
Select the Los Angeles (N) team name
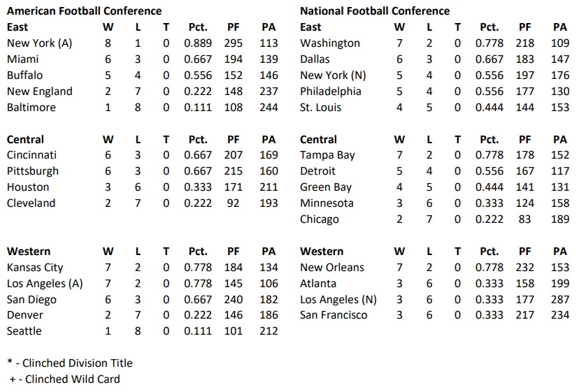coord(338,300)
